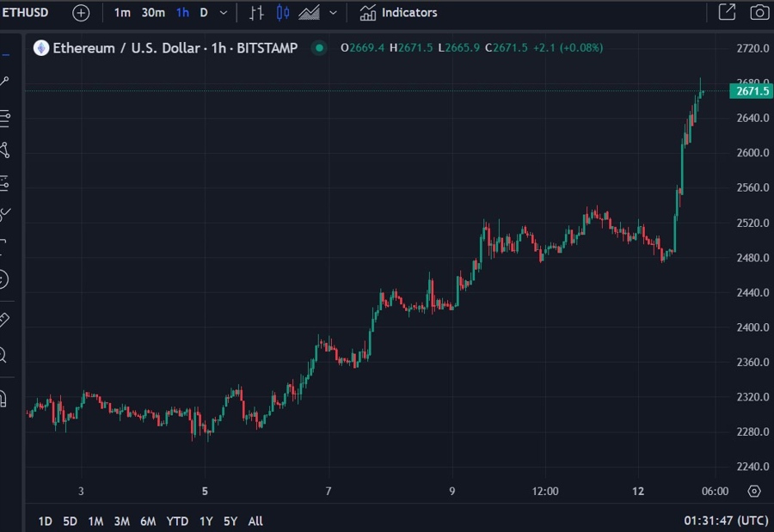Select the 1h interval
This screenshot has width=774, height=532.
[182, 13]
